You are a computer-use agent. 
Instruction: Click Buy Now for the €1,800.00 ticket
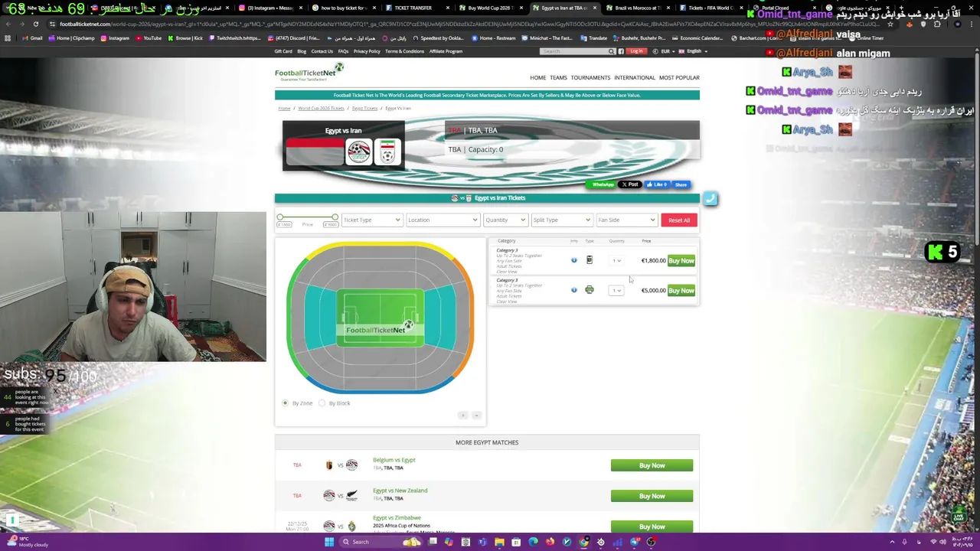[681, 261]
